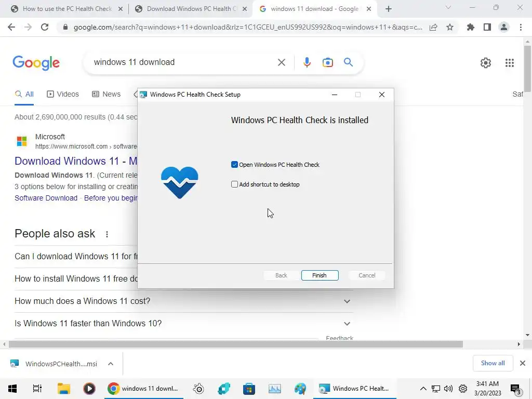Switch to Chrome windows 11 download taskbar button
Screen dimensions: 532x399
tap(143, 389)
